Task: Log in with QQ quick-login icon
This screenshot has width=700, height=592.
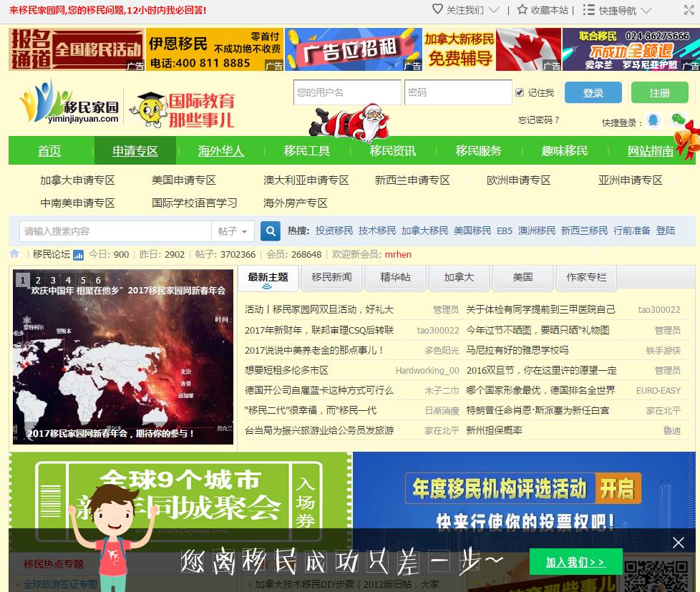Action: click(x=653, y=120)
